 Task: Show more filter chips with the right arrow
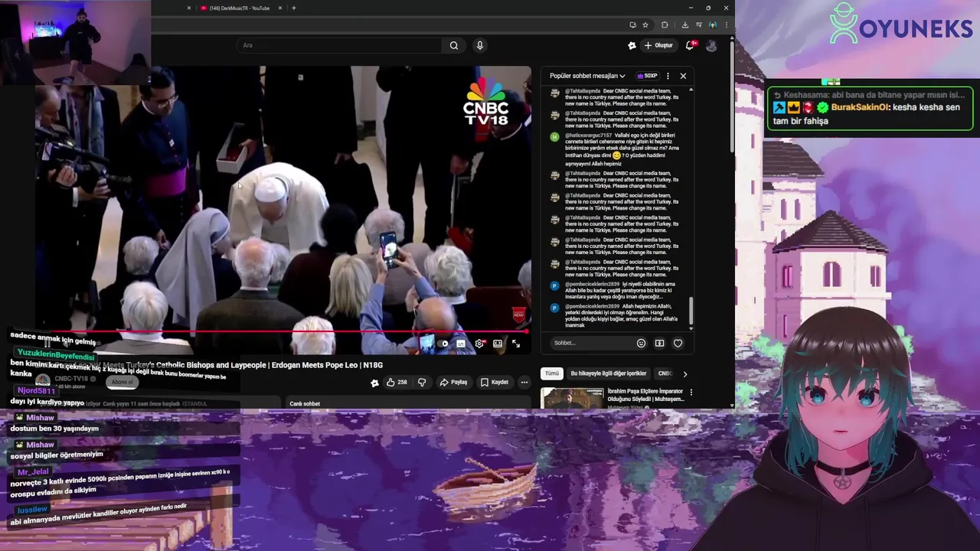point(684,373)
